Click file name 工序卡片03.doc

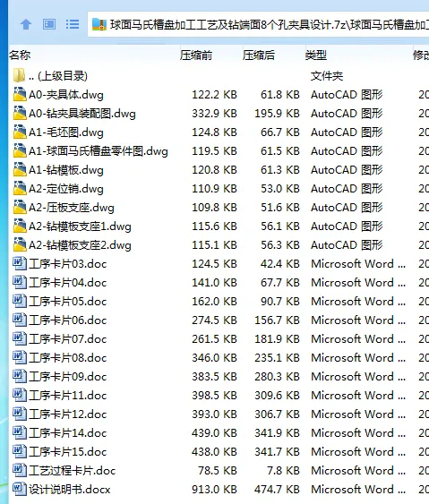coord(68,264)
